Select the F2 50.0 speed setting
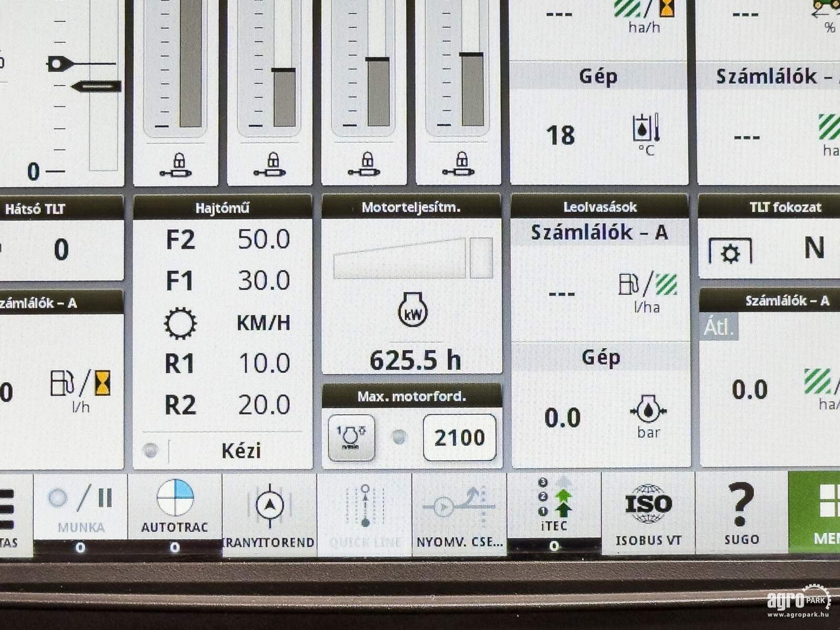 pyautogui.click(x=227, y=240)
